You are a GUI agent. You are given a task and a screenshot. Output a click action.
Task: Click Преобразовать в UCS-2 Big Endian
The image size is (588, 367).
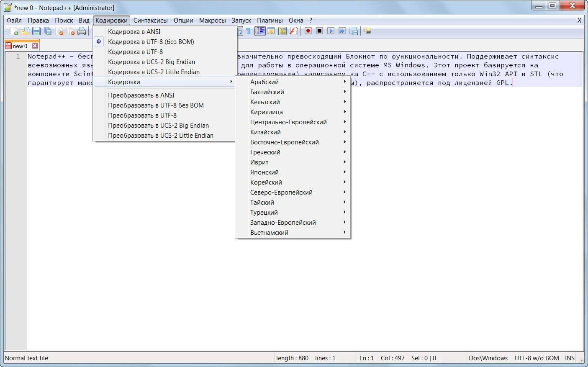(165, 125)
